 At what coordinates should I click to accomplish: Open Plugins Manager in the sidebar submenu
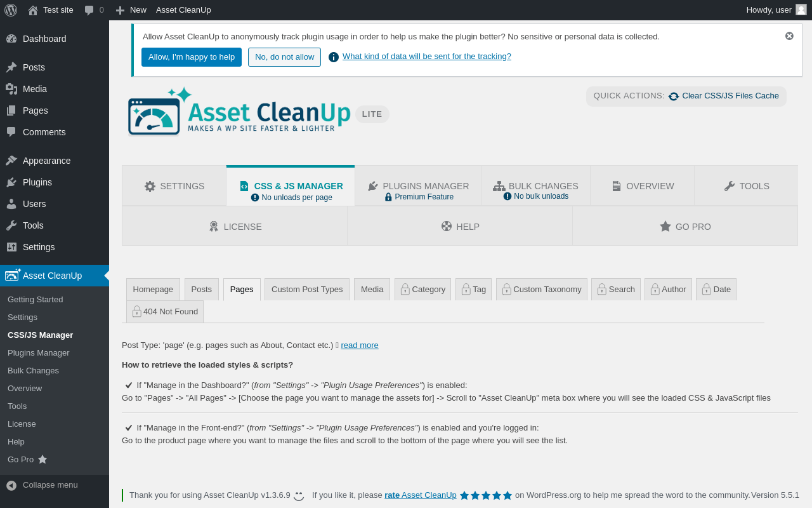(55, 353)
